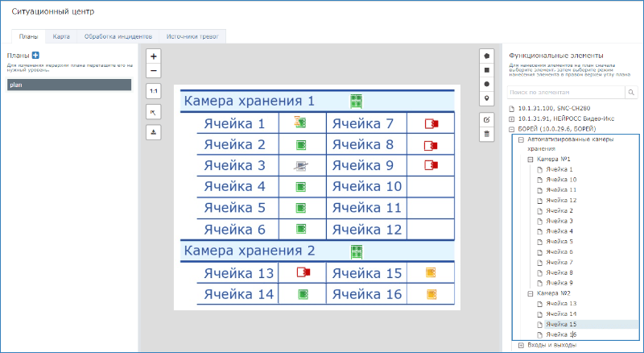Open the Источники тревог tab

pyautogui.click(x=192, y=36)
